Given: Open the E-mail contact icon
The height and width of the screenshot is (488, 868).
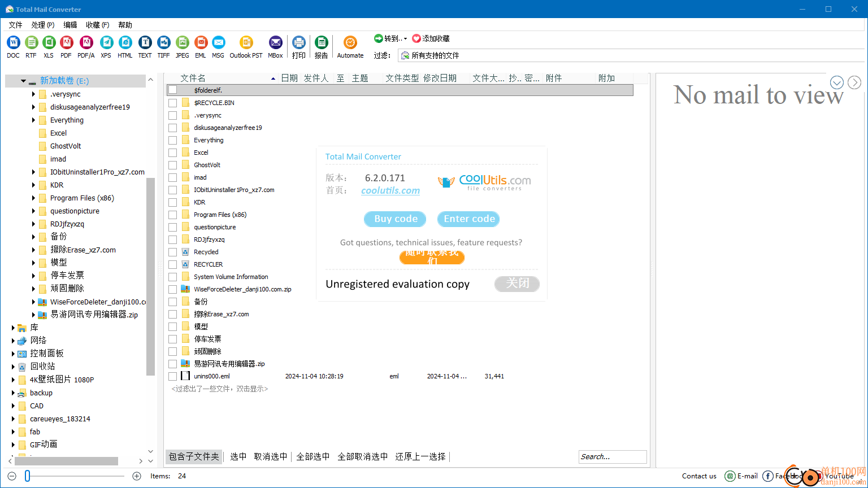Looking at the screenshot, I should [x=730, y=476].
